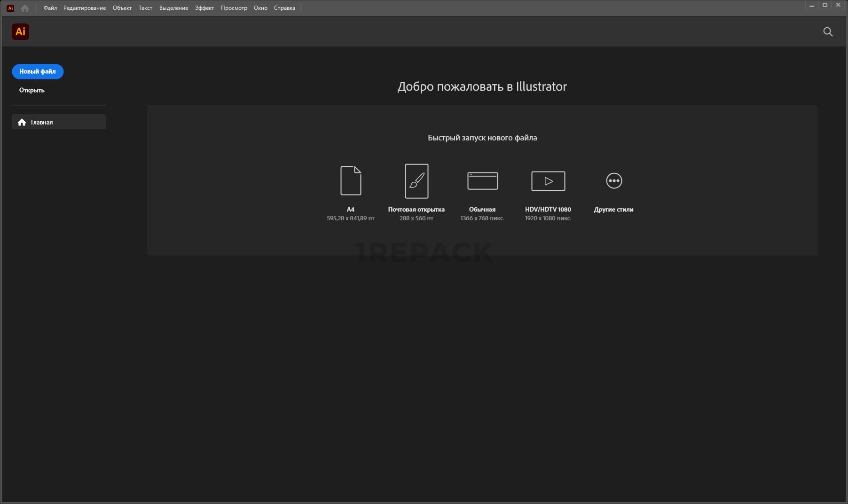Click the HDV/HDTV 1080 label

548,209
